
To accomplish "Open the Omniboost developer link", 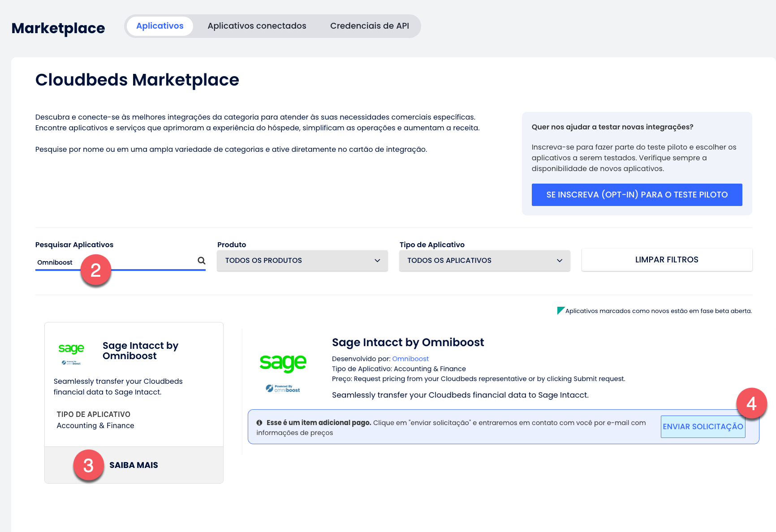I will [410, 359].
